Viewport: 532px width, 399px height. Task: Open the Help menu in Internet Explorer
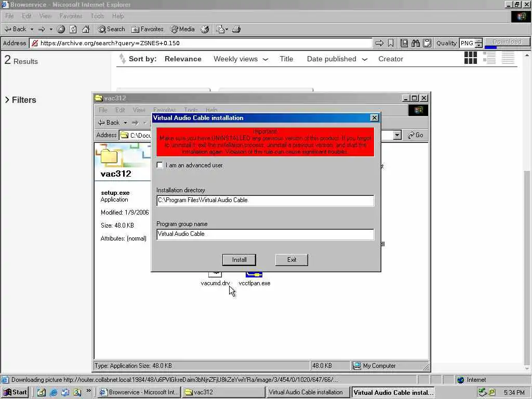pos(118,16)
